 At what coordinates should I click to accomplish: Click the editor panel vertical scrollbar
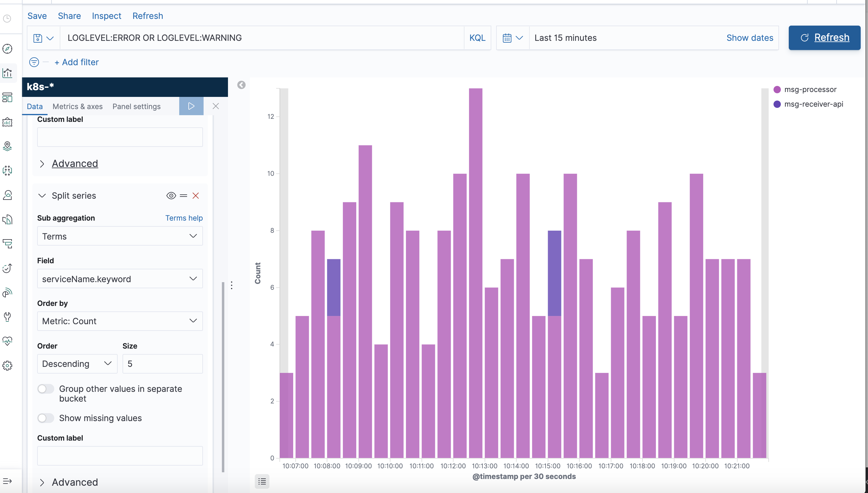pos(223,377)
